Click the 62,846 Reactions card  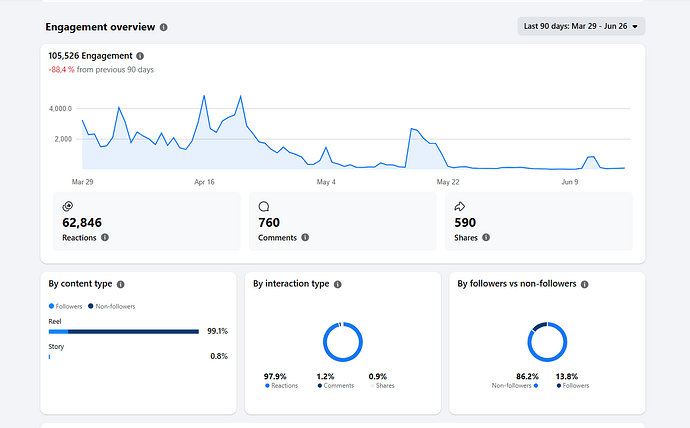147,221
